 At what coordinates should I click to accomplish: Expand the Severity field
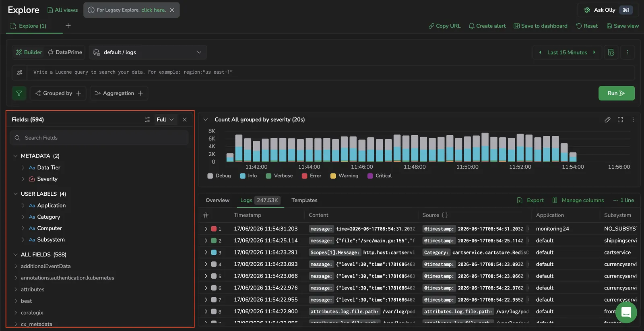pos(23,179)
